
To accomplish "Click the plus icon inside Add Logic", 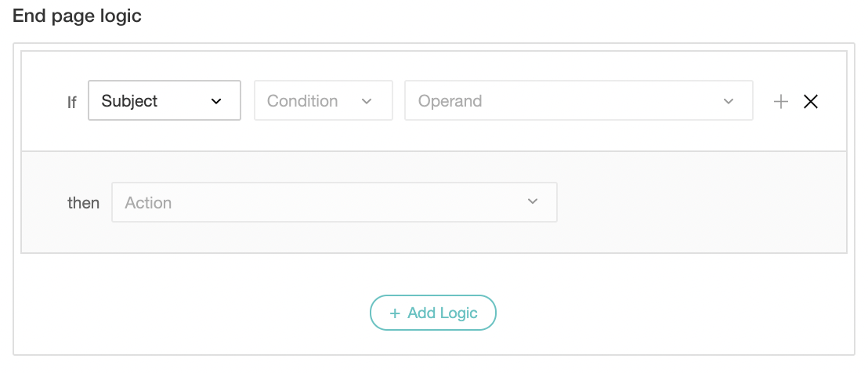I will coord(395,313).
